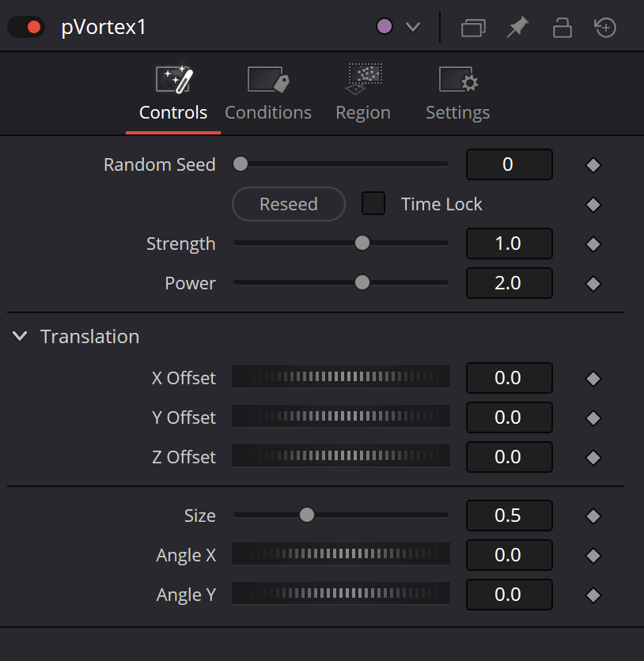Click the Conditions tag icon

269,79
